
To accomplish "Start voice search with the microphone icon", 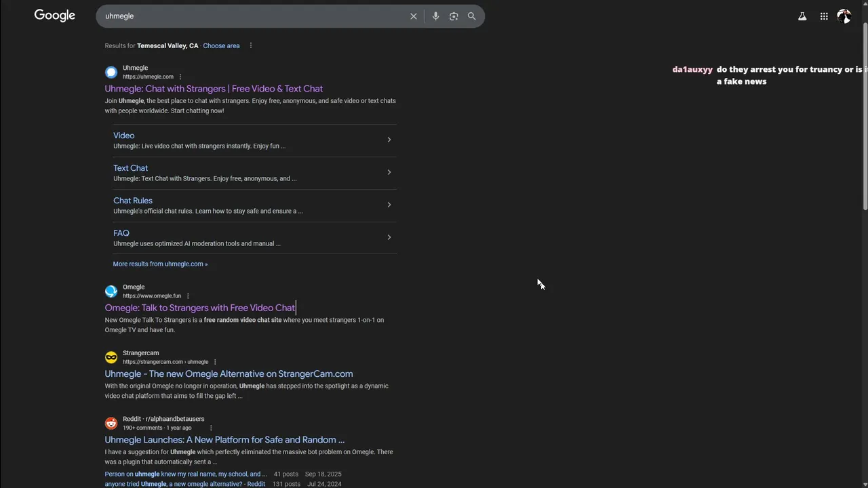I will pos(435,16).
